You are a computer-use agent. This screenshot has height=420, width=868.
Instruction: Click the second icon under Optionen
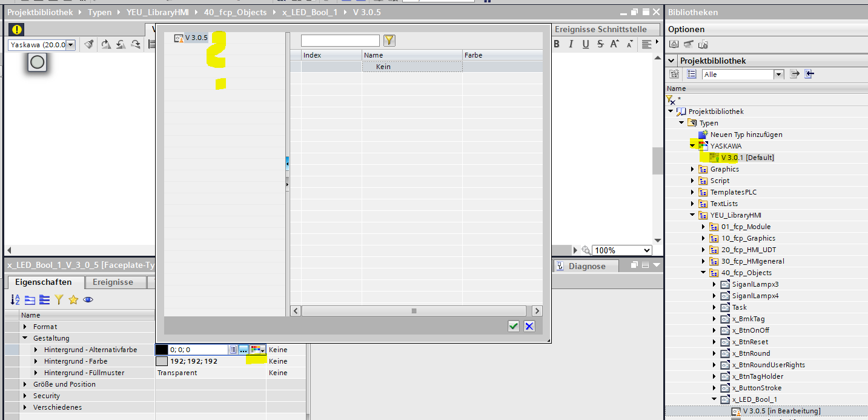688,44
